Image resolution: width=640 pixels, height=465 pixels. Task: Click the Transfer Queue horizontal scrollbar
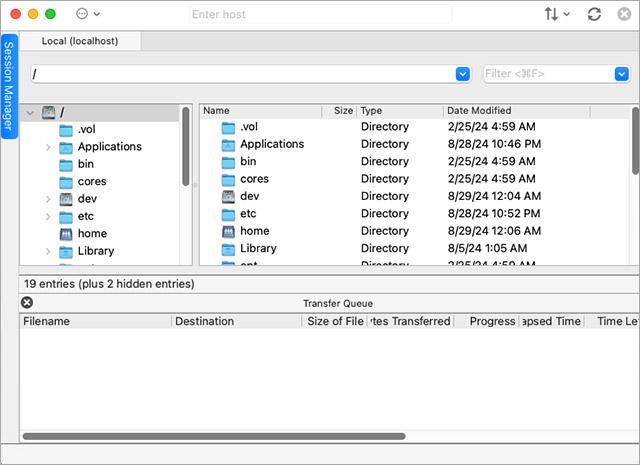click(214, 436)
